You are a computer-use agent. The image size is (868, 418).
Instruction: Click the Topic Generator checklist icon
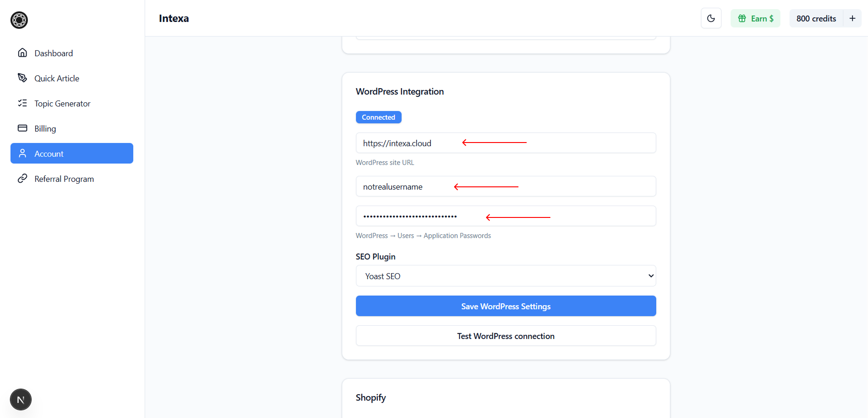pyautogui.click(x=22, y=103)
